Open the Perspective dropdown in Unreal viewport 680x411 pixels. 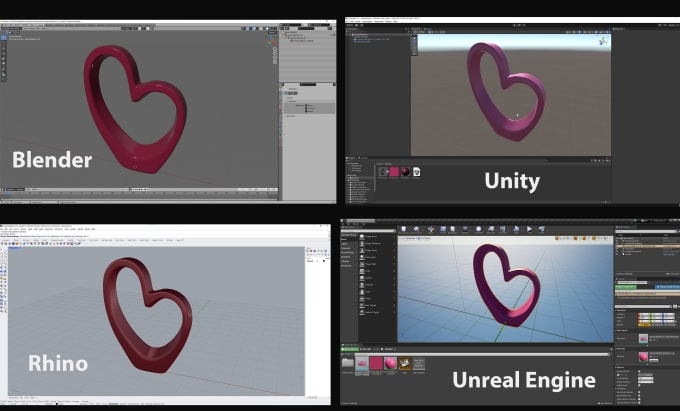411,238
